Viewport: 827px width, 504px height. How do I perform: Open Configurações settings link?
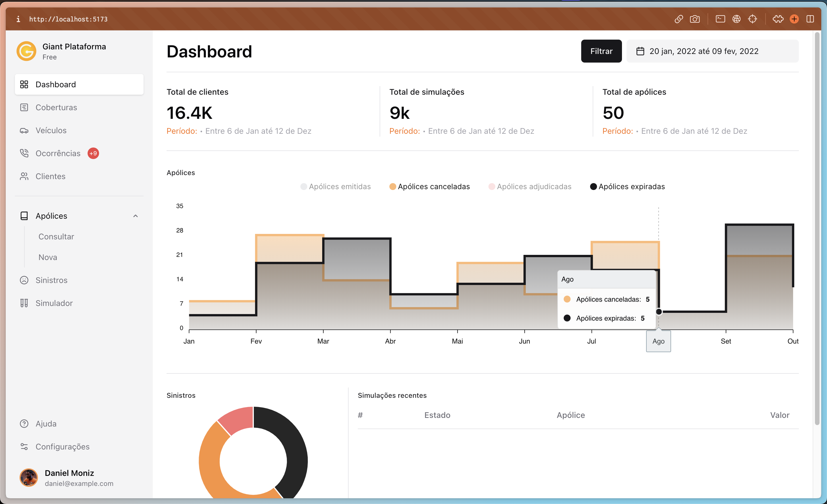point(79,447)
